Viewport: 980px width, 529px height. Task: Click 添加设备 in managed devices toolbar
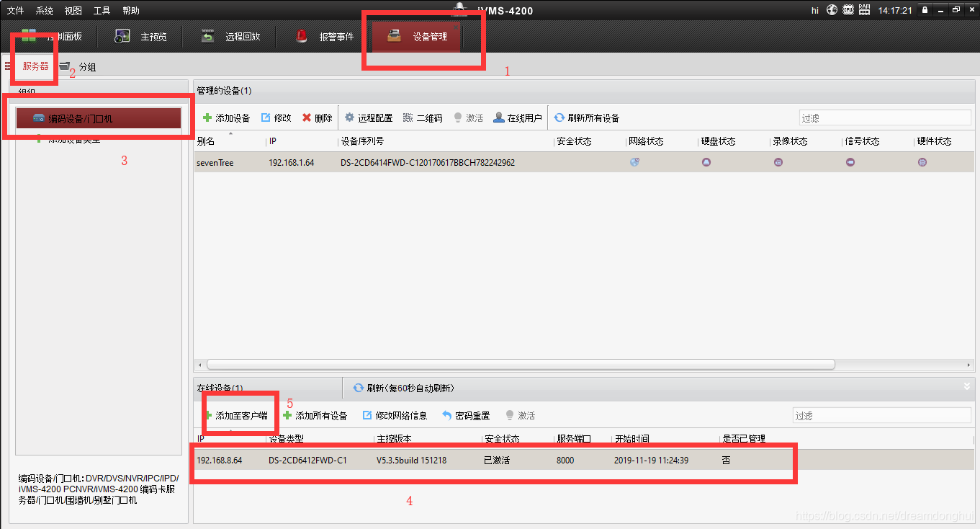(226, 117)
